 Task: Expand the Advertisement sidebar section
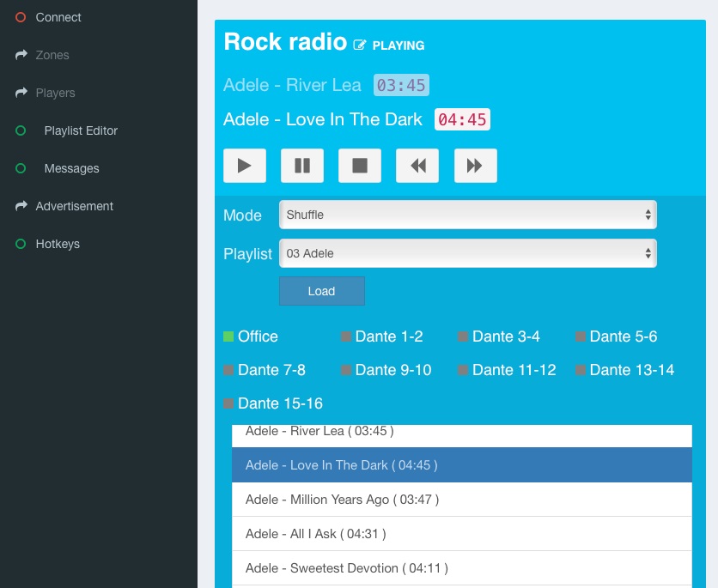coord(74,206)
